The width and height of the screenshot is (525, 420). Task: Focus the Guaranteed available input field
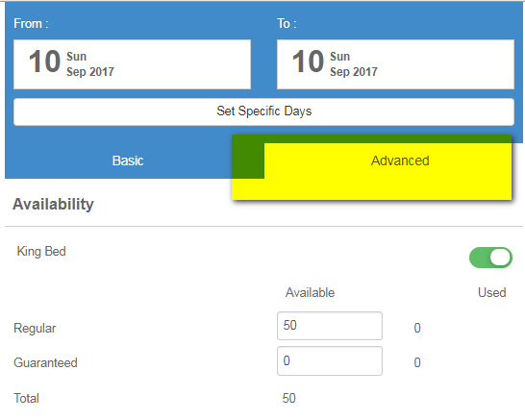point(330,360)
